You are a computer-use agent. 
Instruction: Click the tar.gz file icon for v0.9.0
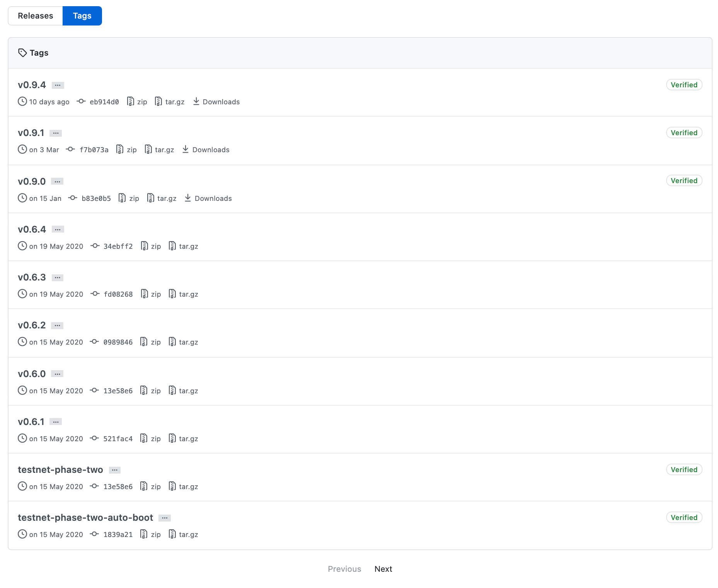(x=150, y=198)
